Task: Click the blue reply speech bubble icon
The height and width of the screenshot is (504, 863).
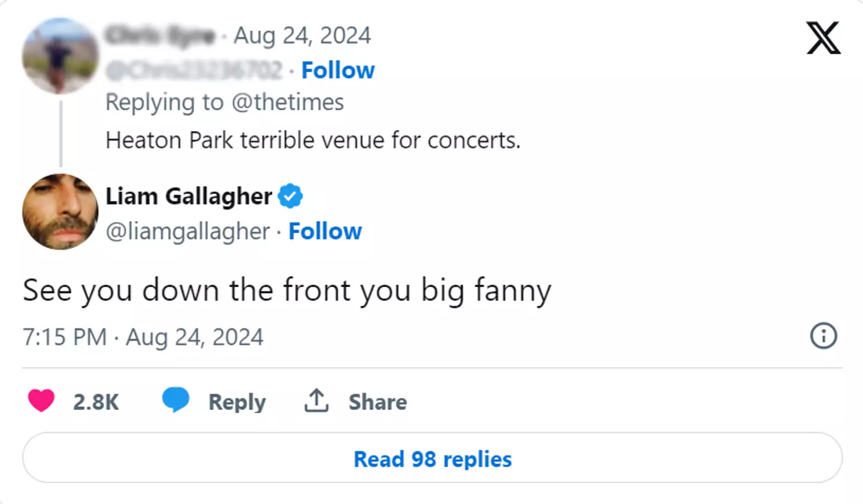Action: click(176, 400)
